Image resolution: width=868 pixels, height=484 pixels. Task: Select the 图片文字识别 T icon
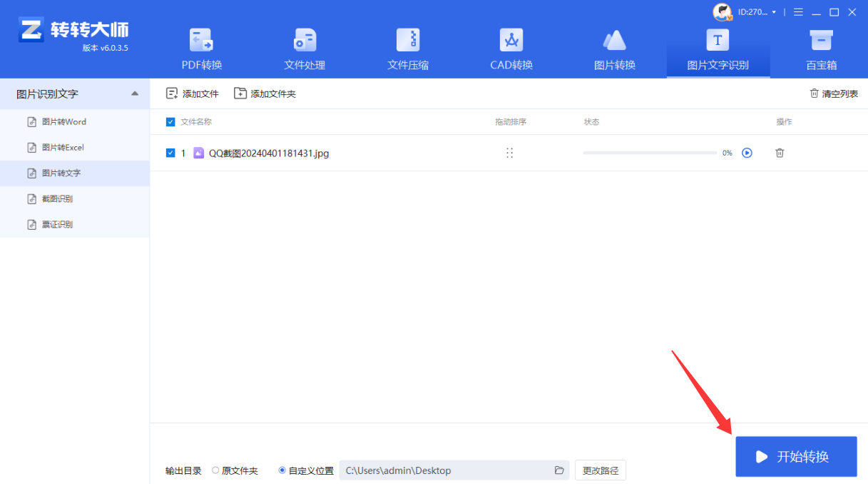718,39
